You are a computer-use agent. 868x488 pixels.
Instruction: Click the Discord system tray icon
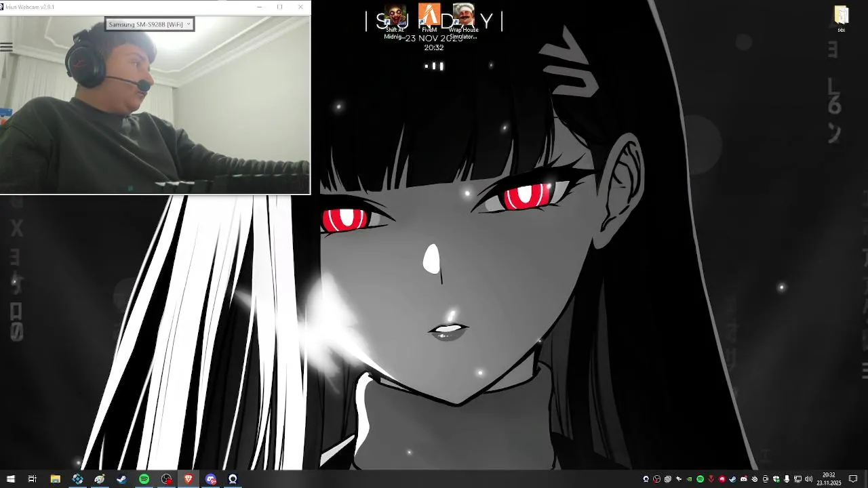click(744, 479)
